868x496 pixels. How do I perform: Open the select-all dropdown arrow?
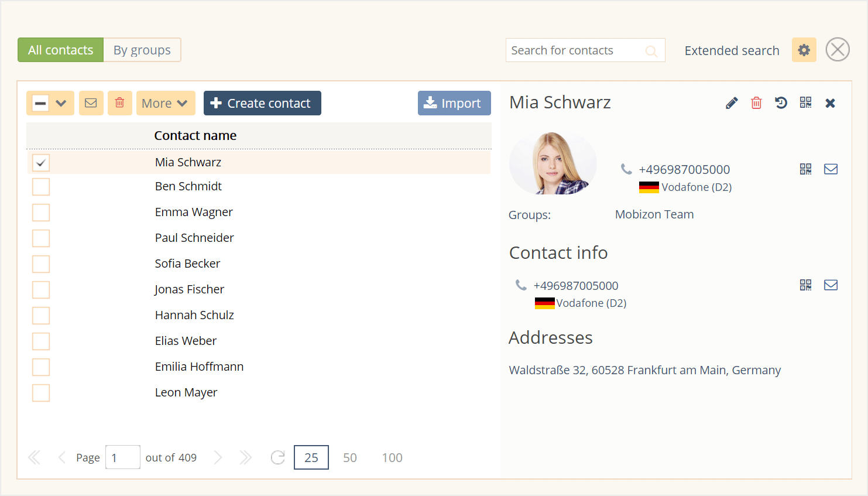[61, 104]
